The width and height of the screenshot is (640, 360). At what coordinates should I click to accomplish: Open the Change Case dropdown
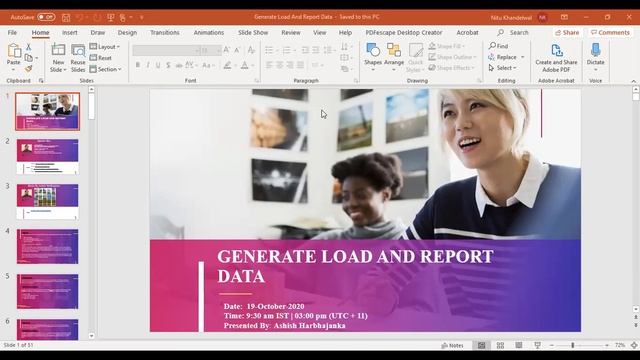coord(208,65)
